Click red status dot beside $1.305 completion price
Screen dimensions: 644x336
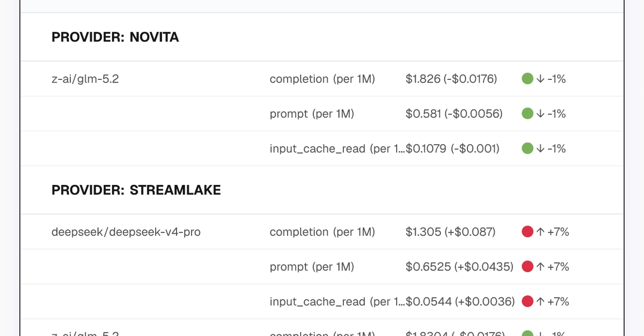click(527, 232)
